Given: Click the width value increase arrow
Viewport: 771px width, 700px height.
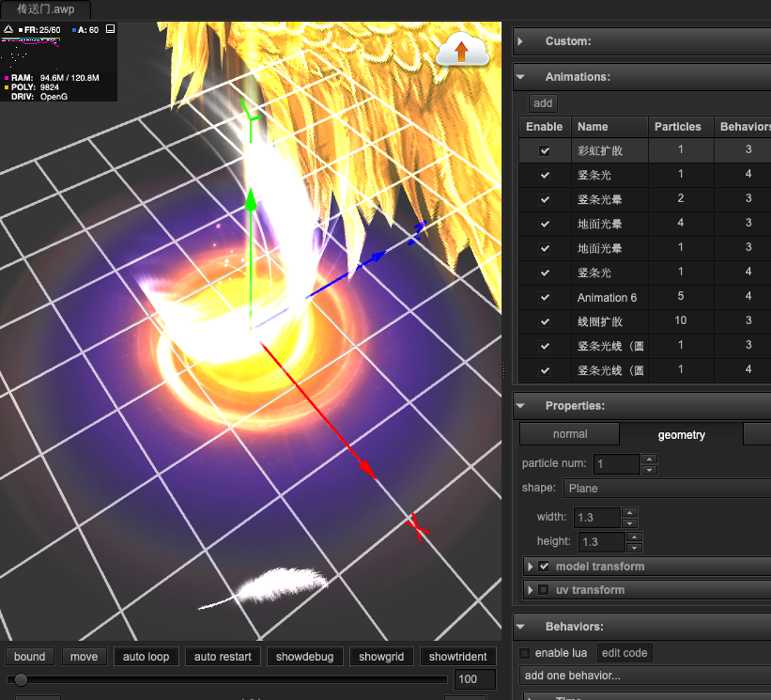Looking at the screenshot, I should click(629, 512).
